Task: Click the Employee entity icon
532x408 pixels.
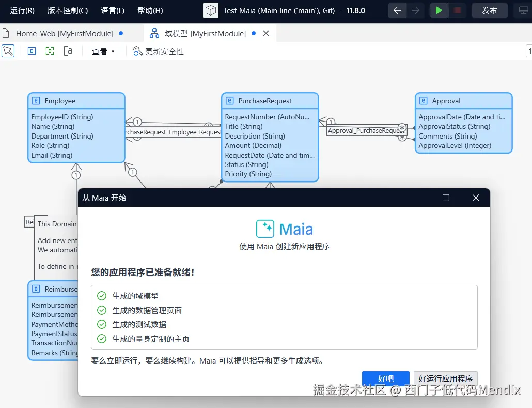Action: click(36, 100)
